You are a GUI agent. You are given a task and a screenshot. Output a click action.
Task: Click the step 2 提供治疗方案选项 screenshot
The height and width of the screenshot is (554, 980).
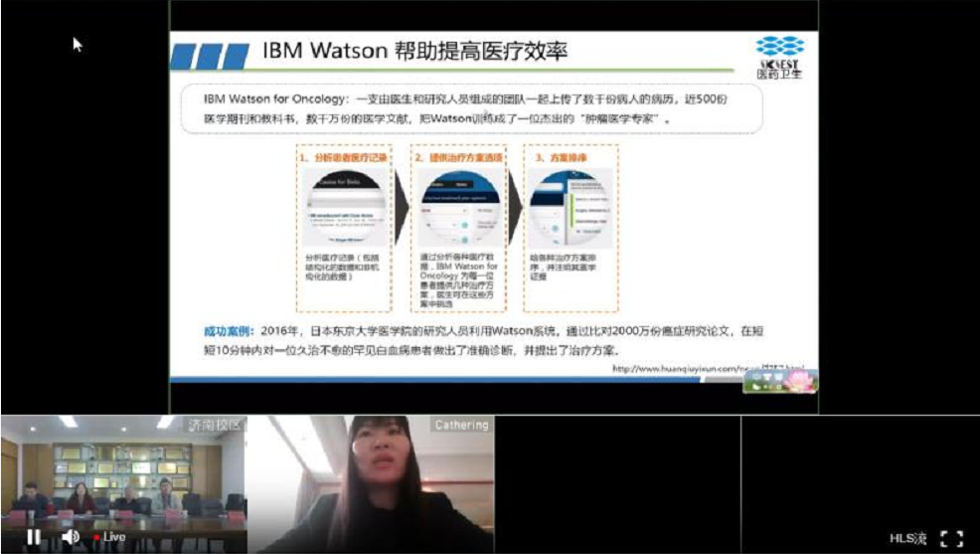pyautogui.click(x=458, y=210)
